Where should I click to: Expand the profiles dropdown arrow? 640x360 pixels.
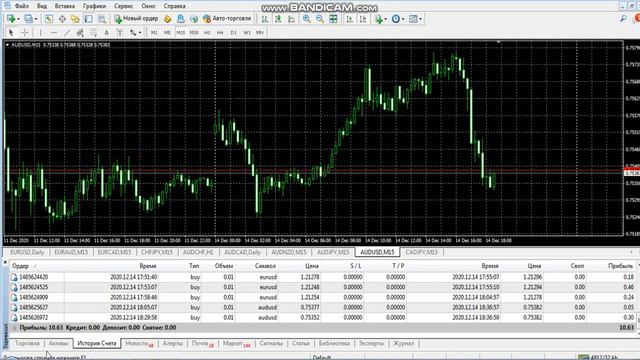pyautogui.click(x=36, y=19)
